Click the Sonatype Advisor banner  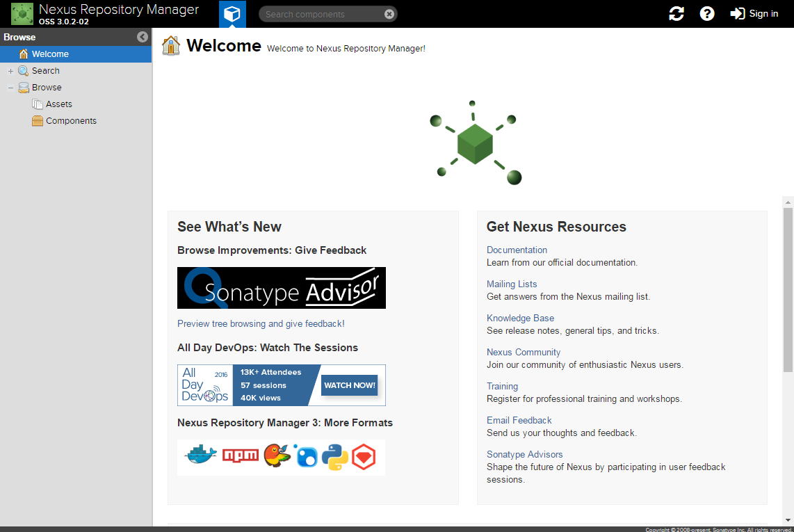click(x=282, y=288)
